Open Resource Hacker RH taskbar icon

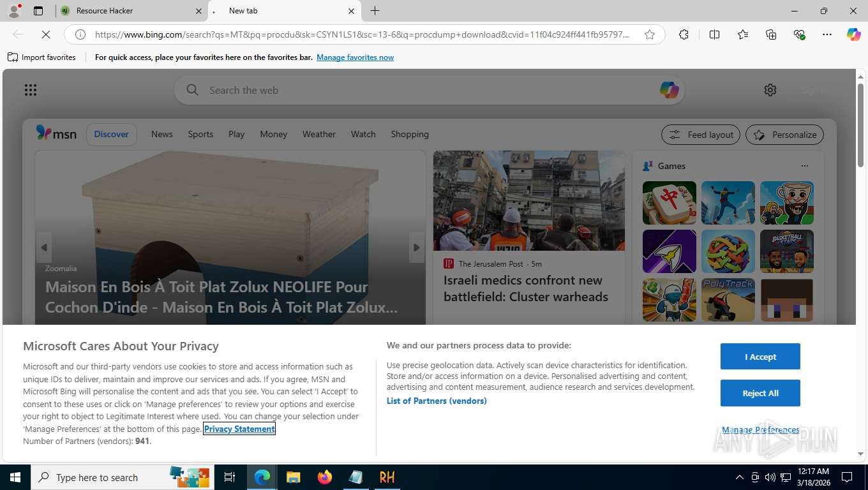coord(387,477)
